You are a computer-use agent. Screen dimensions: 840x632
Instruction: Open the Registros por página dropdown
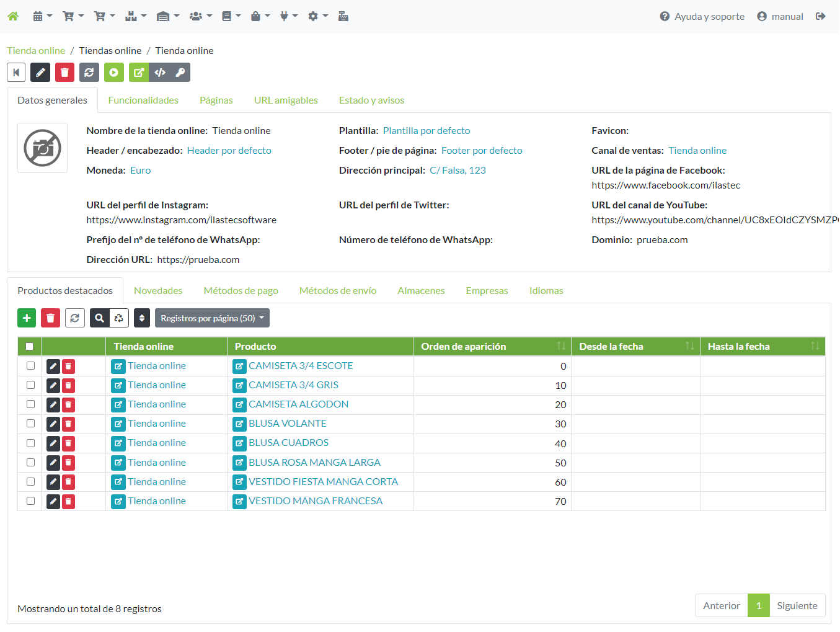click(212, 318)
